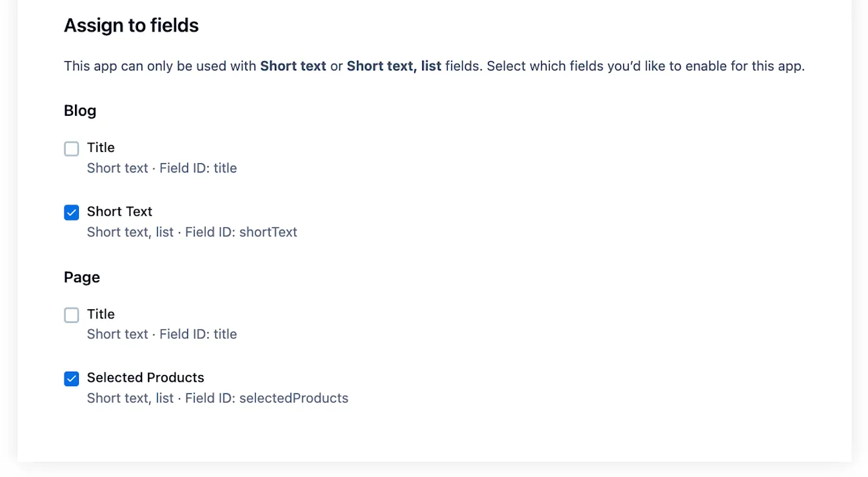This screenshot has height=477, width=868.
Task: Click the 'Assign to fields' heading
Action: [x=132, y=26]
